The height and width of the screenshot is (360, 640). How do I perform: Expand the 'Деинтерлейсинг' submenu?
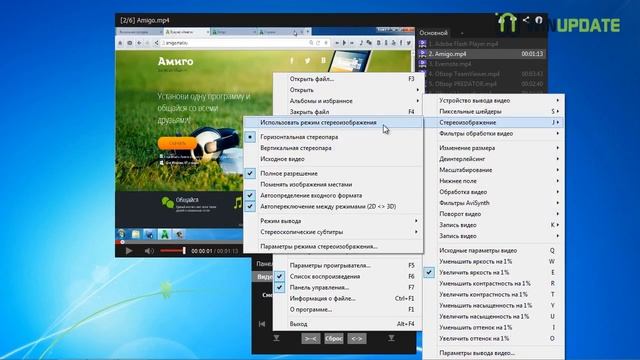coord(494,159)
